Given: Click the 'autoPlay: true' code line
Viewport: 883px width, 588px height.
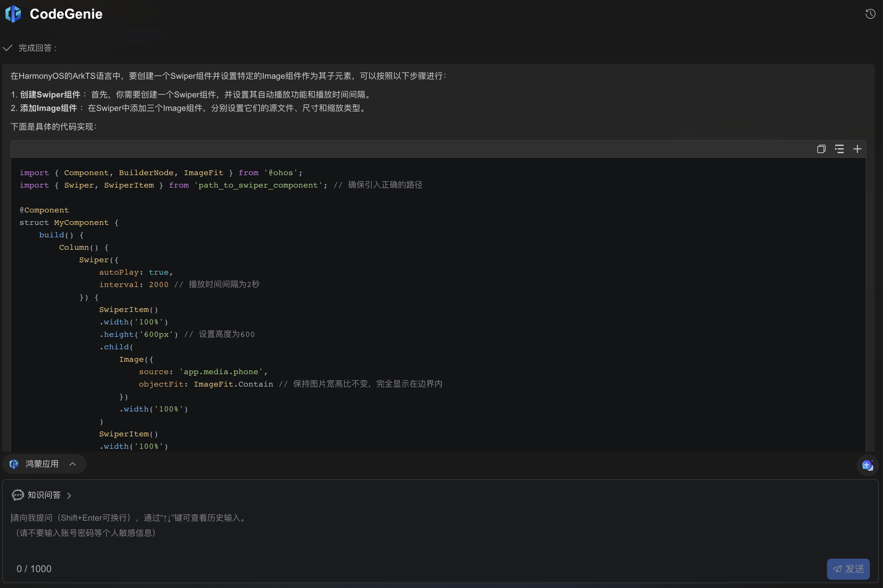Looking at the screenshot, I should (136, 272).
